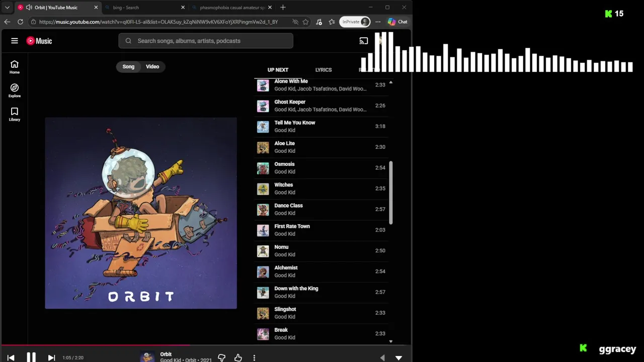Viewport: 644px width, 362px height.
Task: Open a new browser tab
Action: click(x=283, y=8)
